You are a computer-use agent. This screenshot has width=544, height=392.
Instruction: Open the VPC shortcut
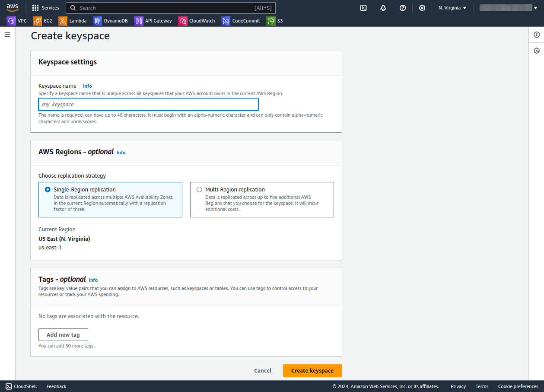click(22, 21)
